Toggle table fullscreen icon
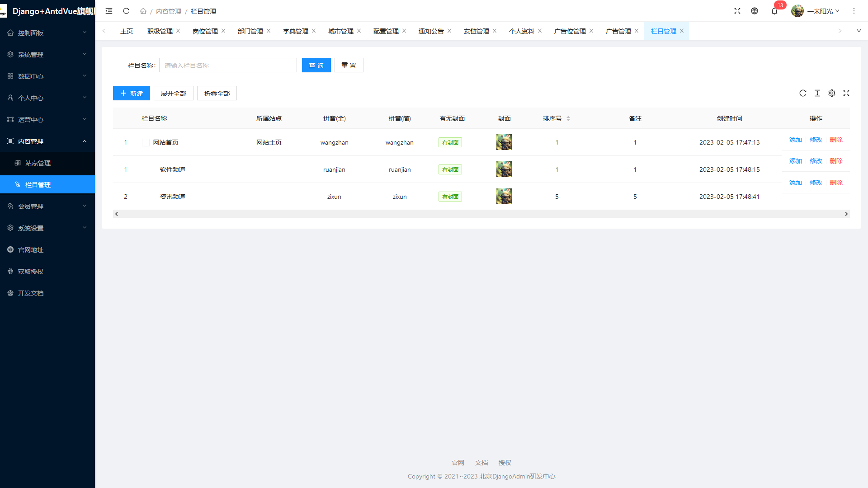Image resolution: width=868 pixels, height=488 pixels. pyautogui.click(x=846, y=93)
